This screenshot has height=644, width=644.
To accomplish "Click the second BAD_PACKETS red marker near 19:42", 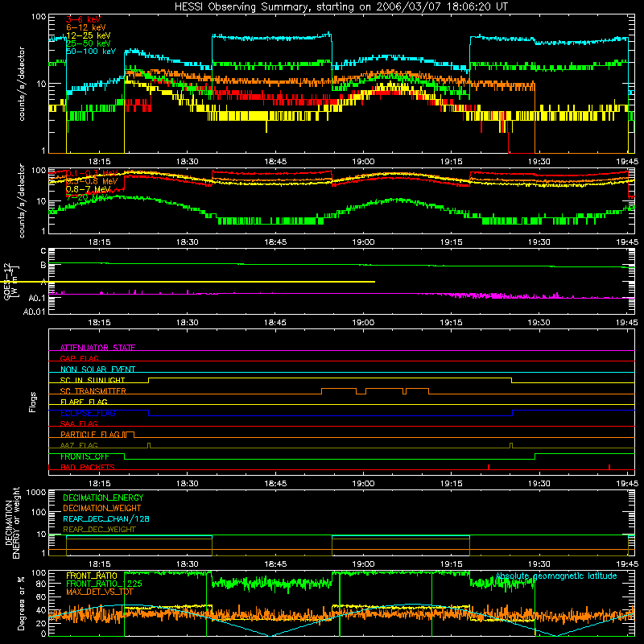I will 609,467.
